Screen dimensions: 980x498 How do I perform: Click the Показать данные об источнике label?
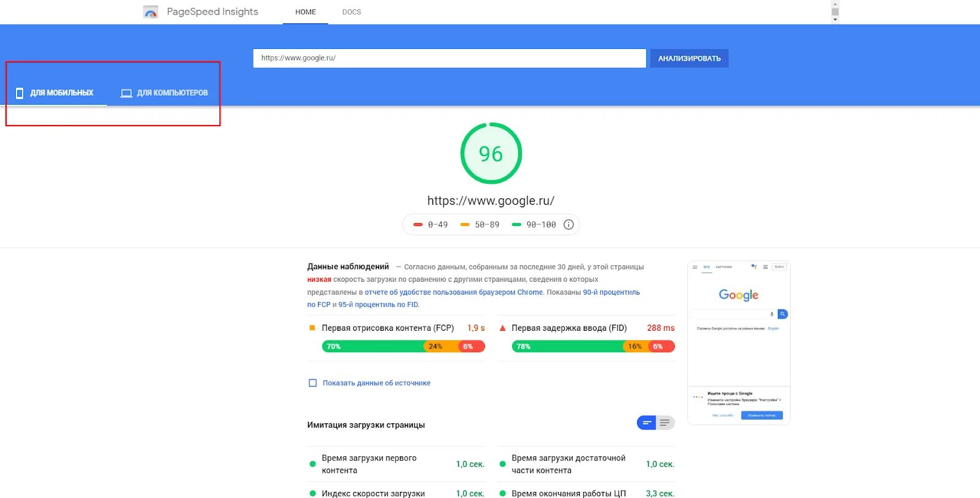(377, 383)
